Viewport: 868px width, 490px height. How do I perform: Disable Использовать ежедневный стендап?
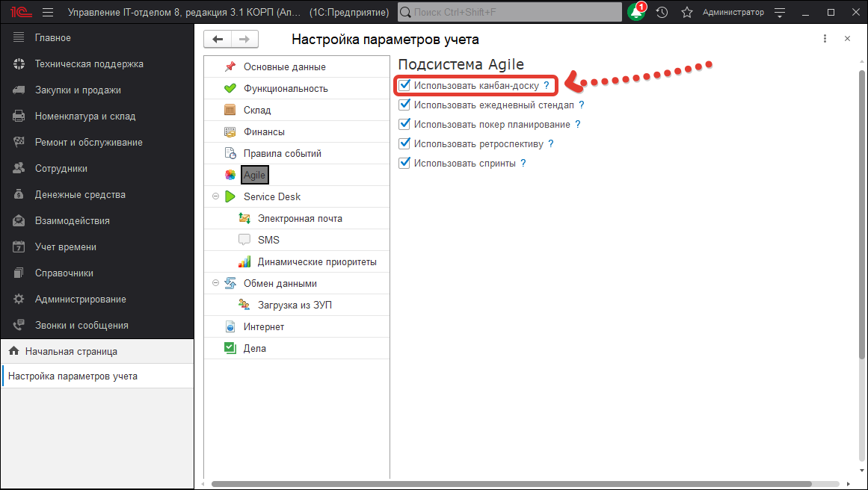point(404,105)
